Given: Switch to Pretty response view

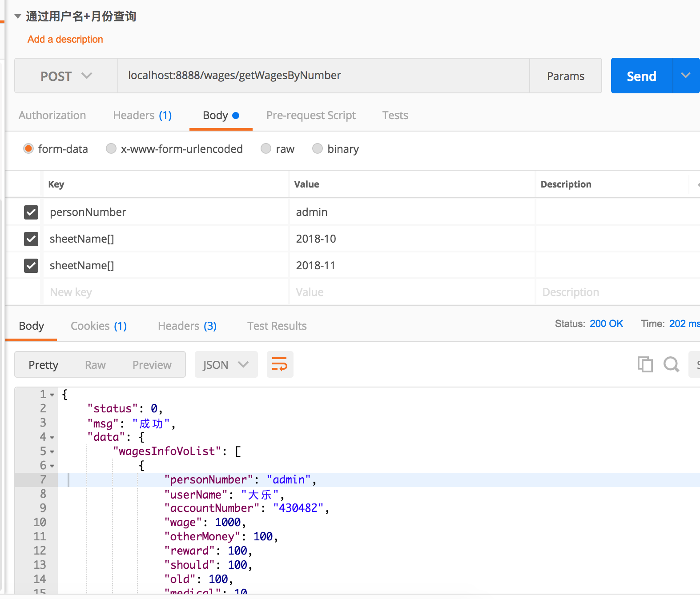Looking at the screenshot, I should [44, 365].
